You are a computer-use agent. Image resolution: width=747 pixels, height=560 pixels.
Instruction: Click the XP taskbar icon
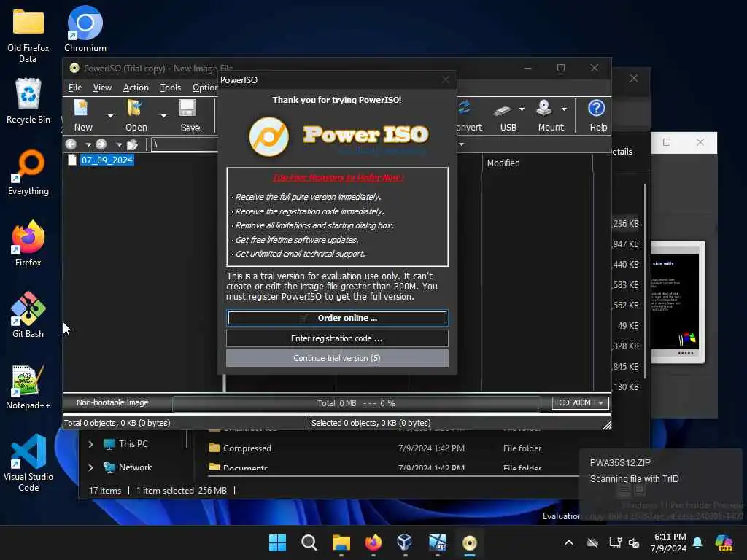438,542
